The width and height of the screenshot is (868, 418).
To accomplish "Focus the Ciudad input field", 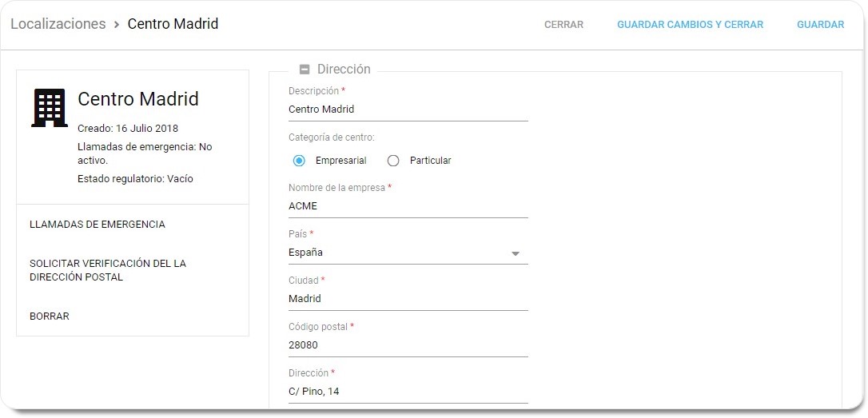I will [x=408, y=299].
